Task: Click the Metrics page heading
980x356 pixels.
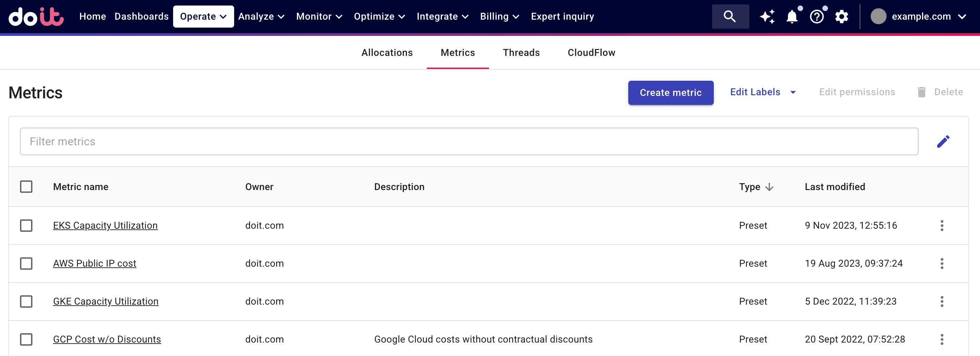Action: pos(36,92)
